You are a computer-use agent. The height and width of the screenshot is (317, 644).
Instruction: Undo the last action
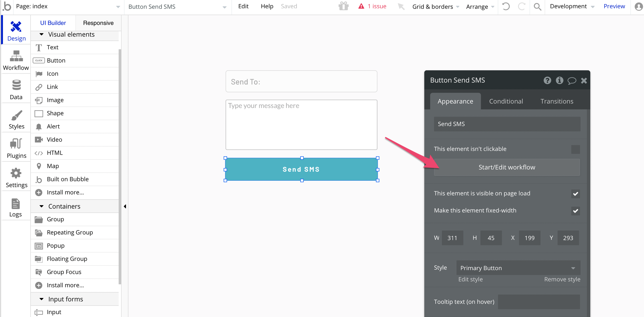[506, 6]
